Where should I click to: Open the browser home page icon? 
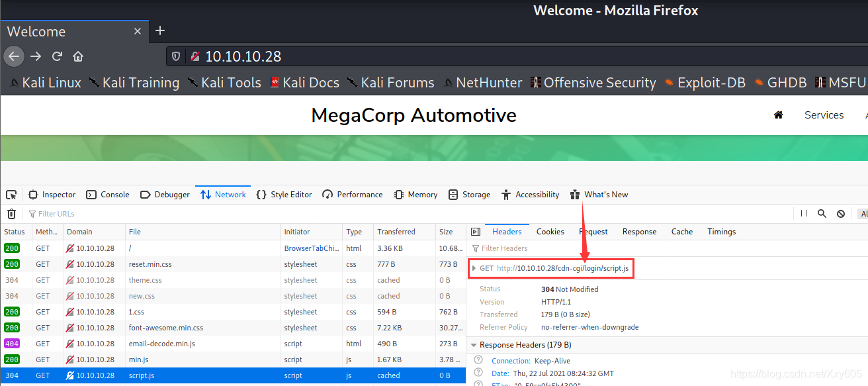pyautogui.click(x=78, y=56)
